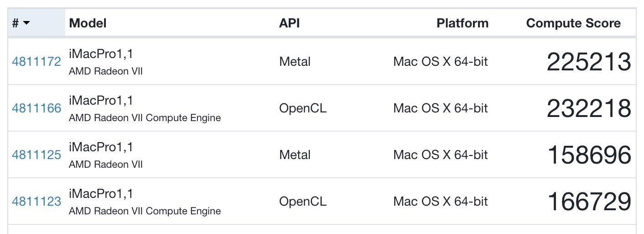Click Mac OS X 64-bit, last row
Viewport: 644px width, 234px height.
pos(441,202)
